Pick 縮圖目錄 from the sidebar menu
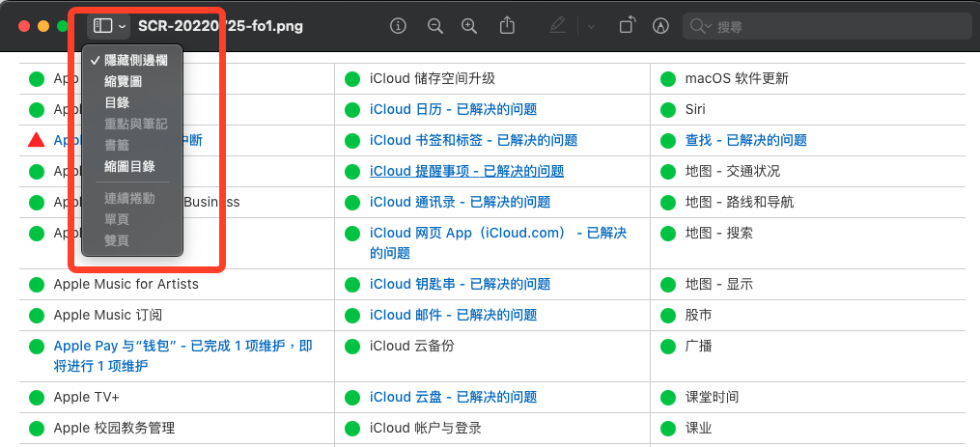The image size is (980, 447). pos(129,166)
